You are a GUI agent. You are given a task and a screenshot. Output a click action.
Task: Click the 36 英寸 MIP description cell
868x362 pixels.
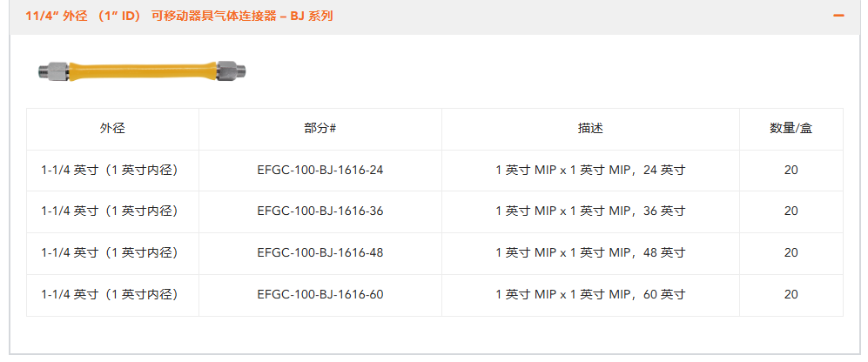[x=590, y=211]
